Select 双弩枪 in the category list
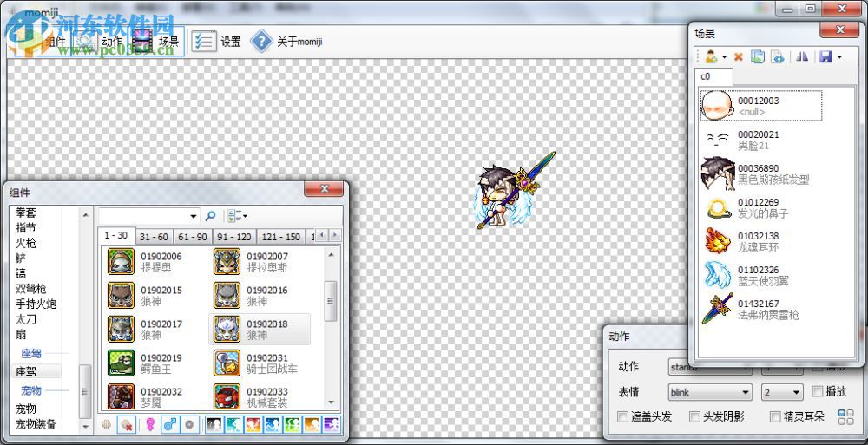The height and width of the screenshot is (445, 868). click(31, 288)
